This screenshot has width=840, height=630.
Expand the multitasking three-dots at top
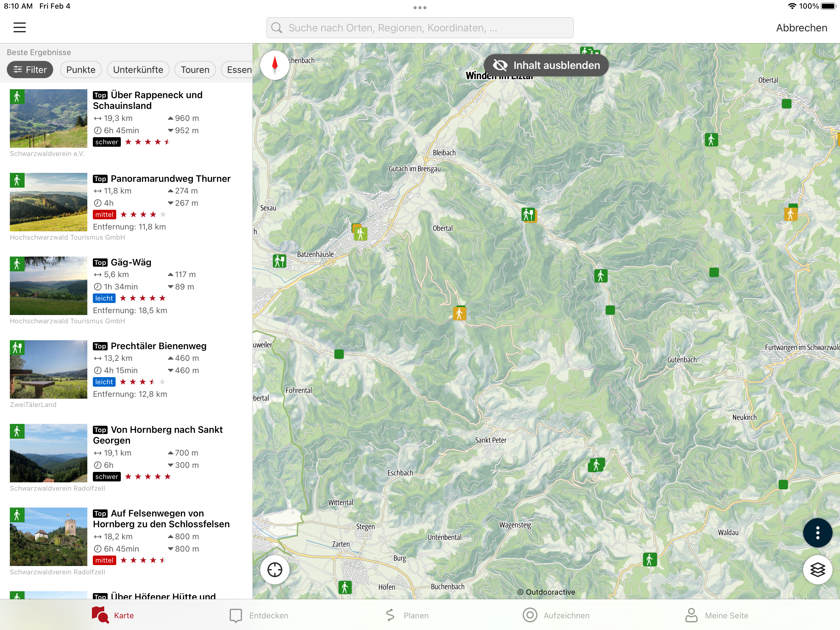(x=420, y=8)
